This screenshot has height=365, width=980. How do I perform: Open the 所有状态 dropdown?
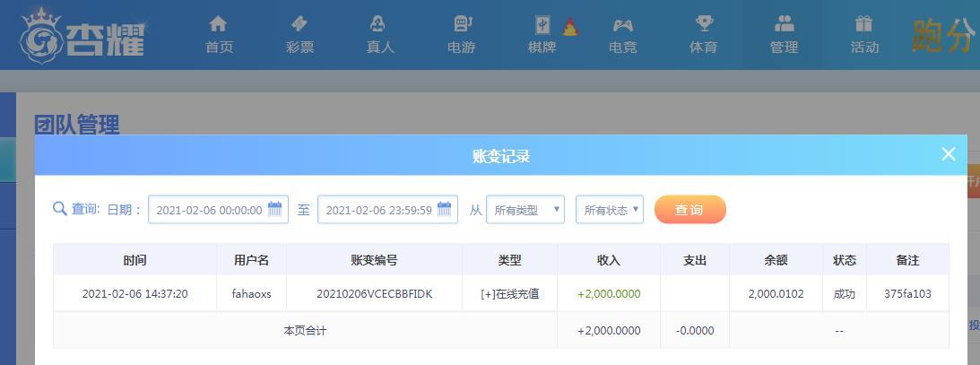tap(610, 209)
